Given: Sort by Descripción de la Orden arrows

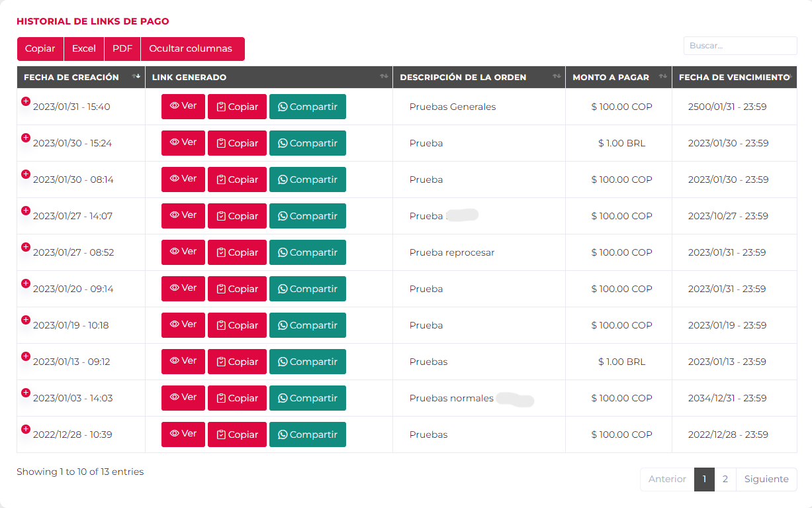Looking at the screenshot, I should [x=557, y=77].
